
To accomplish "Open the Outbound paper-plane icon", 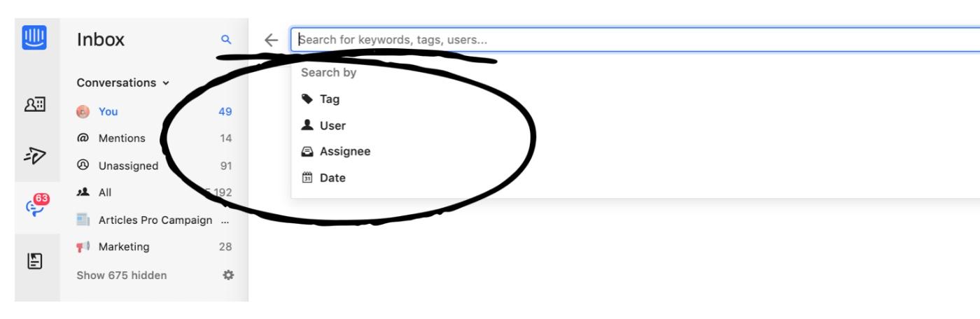I will (35, 156).
